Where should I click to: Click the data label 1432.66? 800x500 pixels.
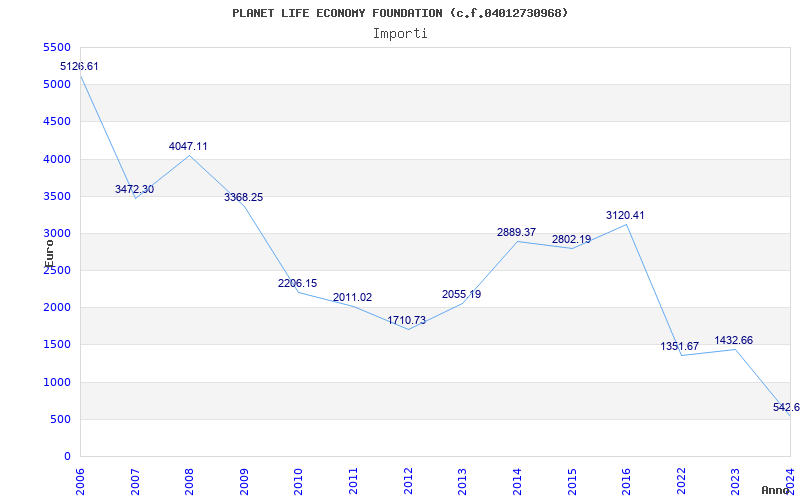tap(734, 340)
